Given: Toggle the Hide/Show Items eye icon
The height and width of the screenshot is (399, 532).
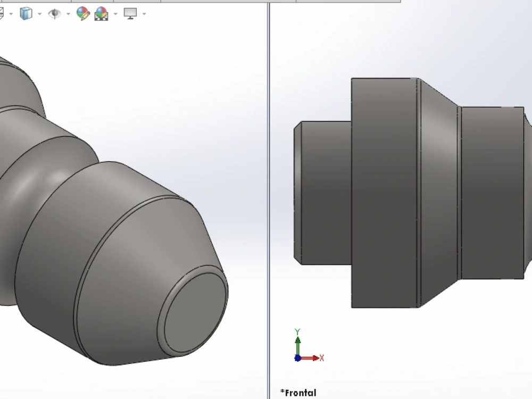Looking at the screenshot, I should [x=54, y=14].
